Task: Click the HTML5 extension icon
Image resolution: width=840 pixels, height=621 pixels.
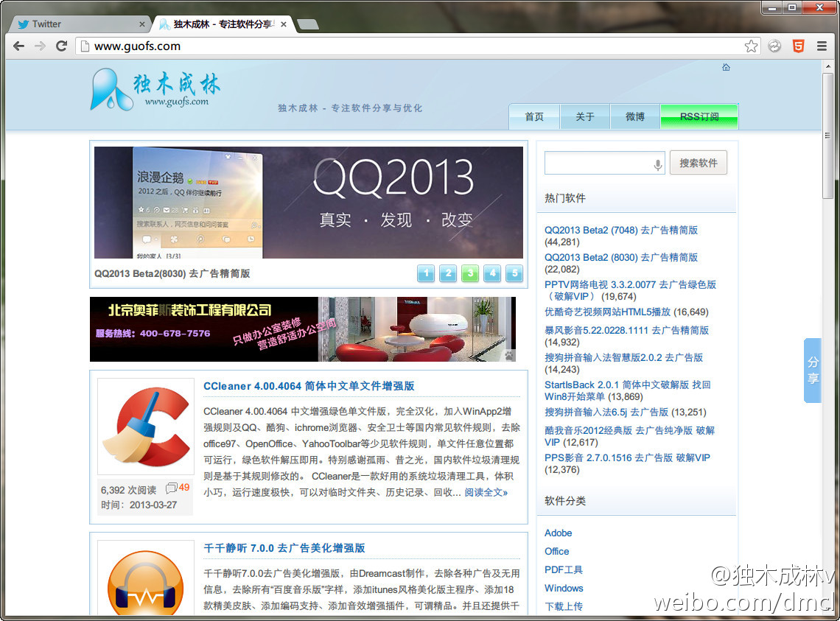Action: (x=798, y=46)
